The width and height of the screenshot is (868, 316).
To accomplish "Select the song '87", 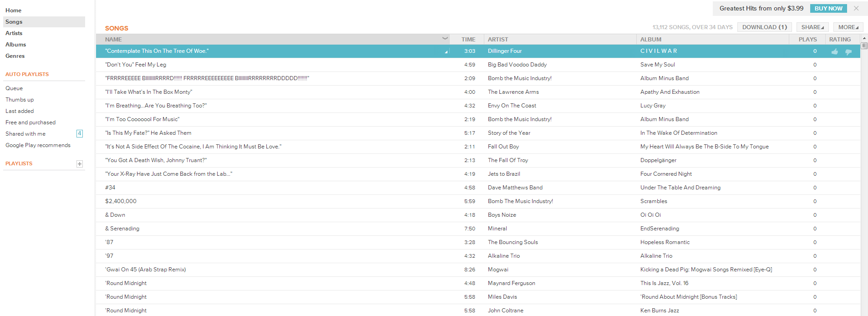I will pyautogui.click(x=109, y=242).
